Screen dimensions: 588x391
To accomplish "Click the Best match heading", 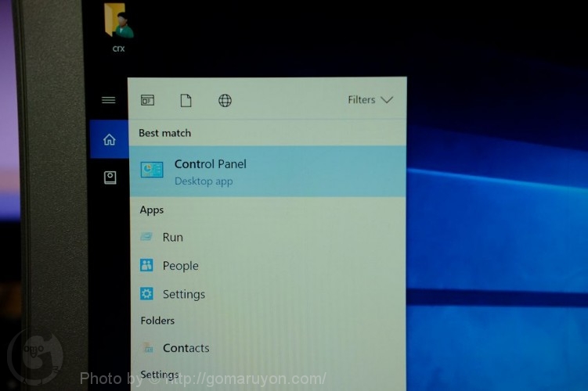I will click(164, 133).
